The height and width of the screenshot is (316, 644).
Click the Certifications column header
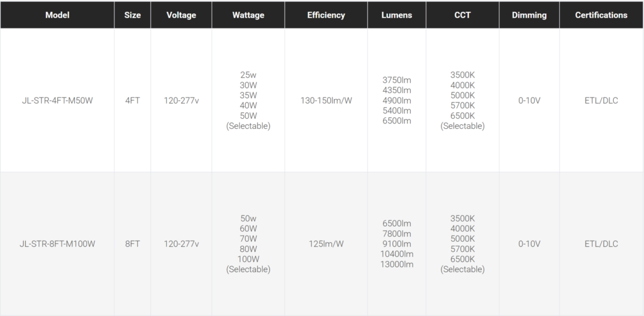point(601,15)
